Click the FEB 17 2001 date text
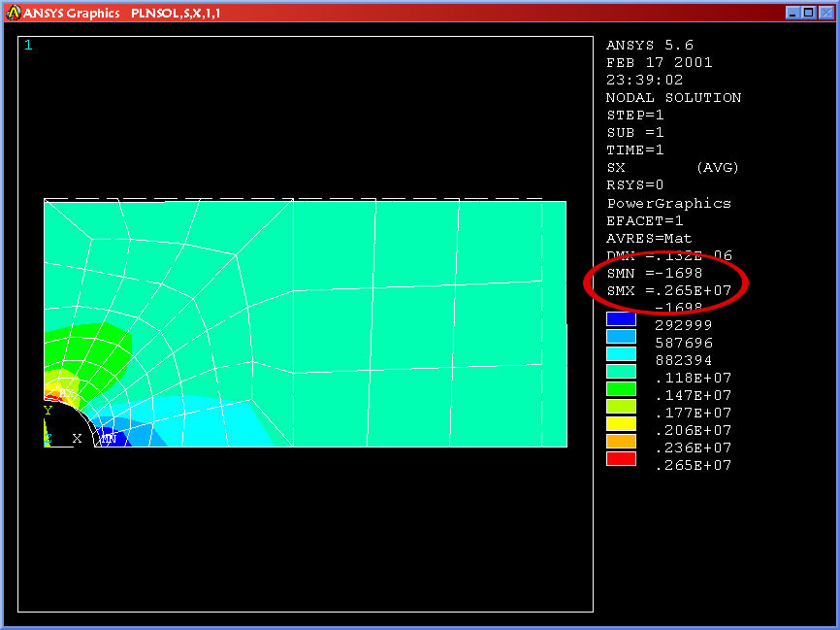 click(x=660, y=63)
